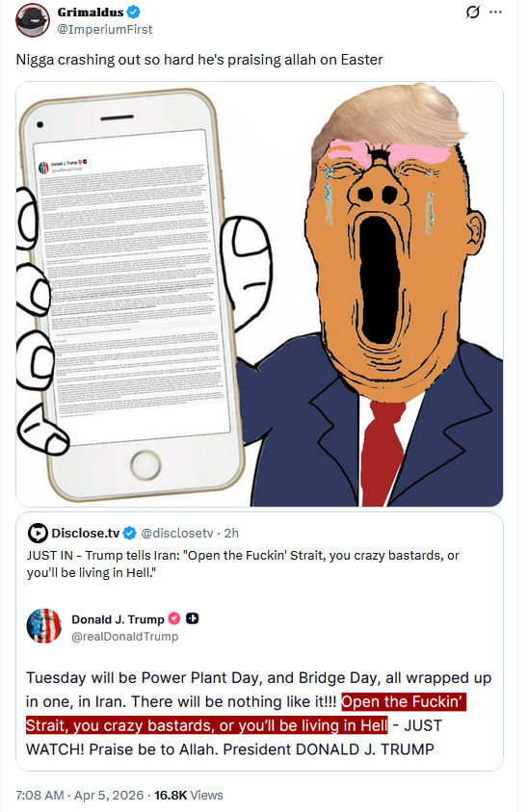
Task: Open Grimaldus profile avatar
Action: 32,21
